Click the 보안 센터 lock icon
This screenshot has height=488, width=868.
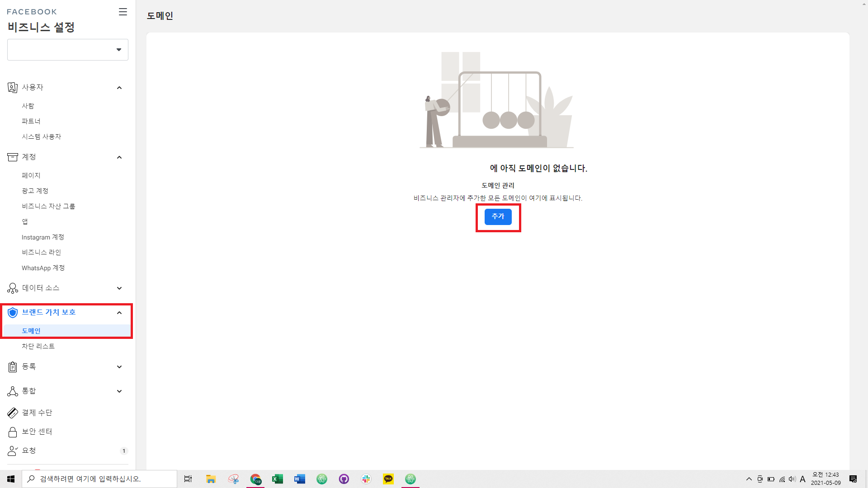[13, 432]
